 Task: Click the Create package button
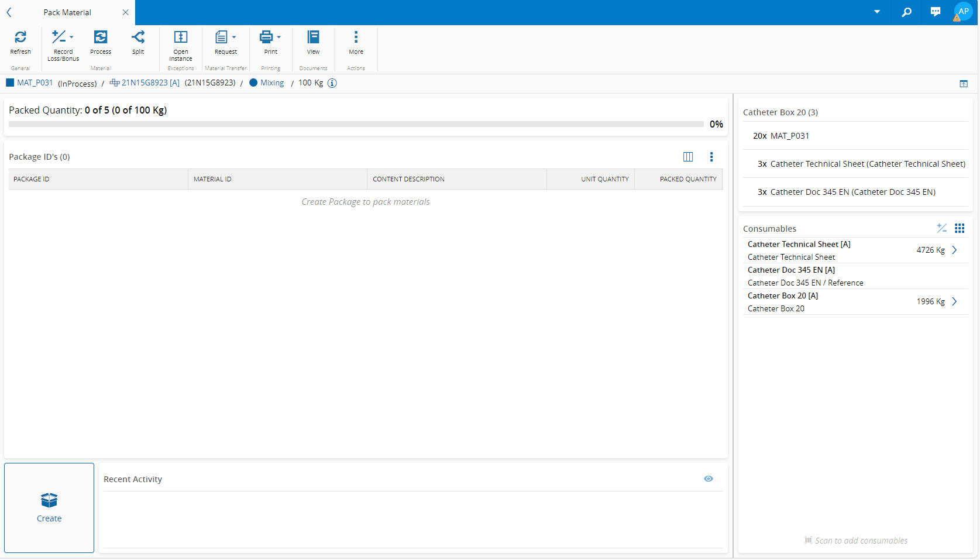(49, 507)
